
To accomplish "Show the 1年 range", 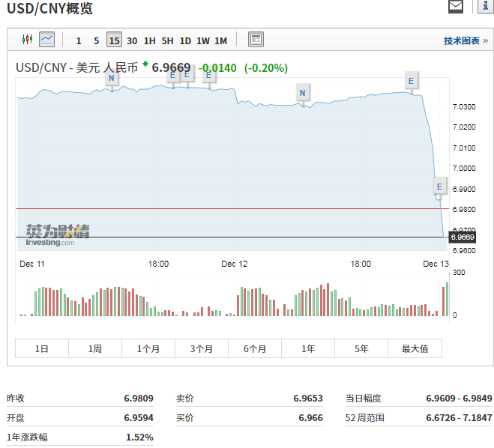I will click(x=308, y=348).
